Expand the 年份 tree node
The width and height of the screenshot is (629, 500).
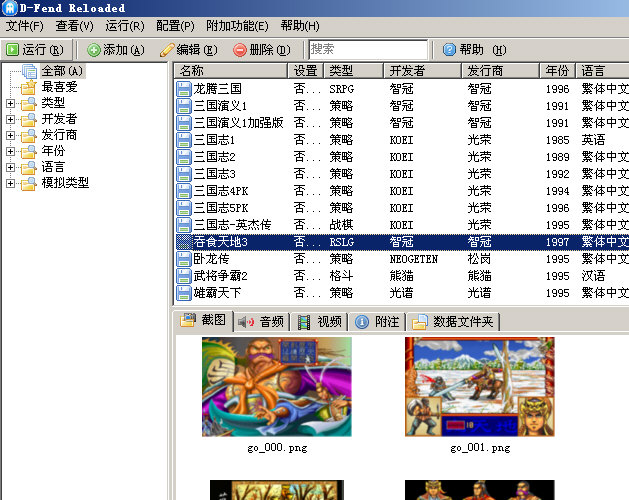(10, 151)
